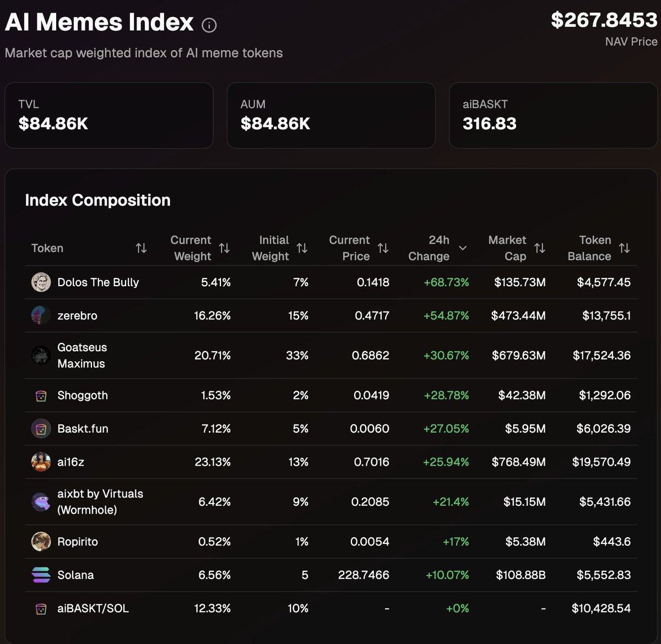Open info icon beside AI Memes Index
661x644 pixels.
tap(209, 25)
